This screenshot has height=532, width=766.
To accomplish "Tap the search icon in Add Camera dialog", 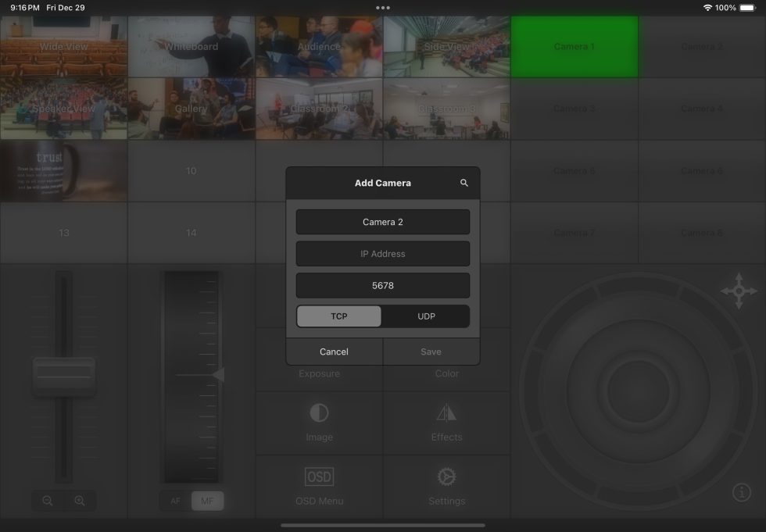I will click(x=464, y=182).
